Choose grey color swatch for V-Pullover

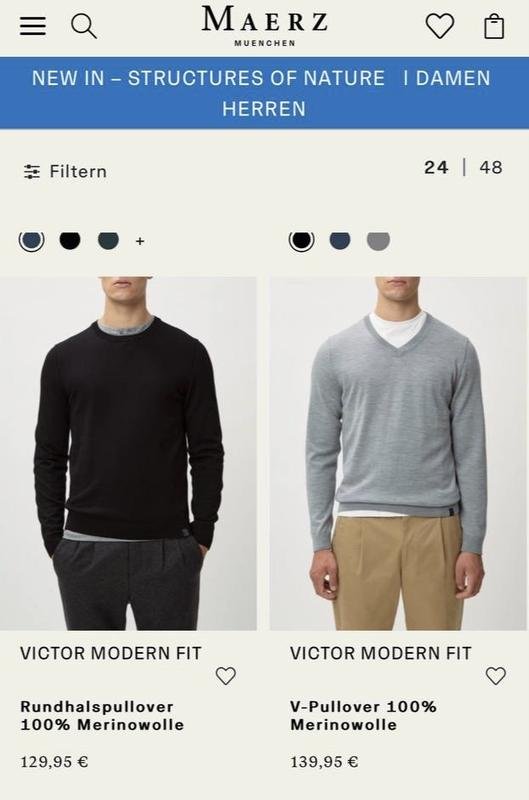pos(379,240)
